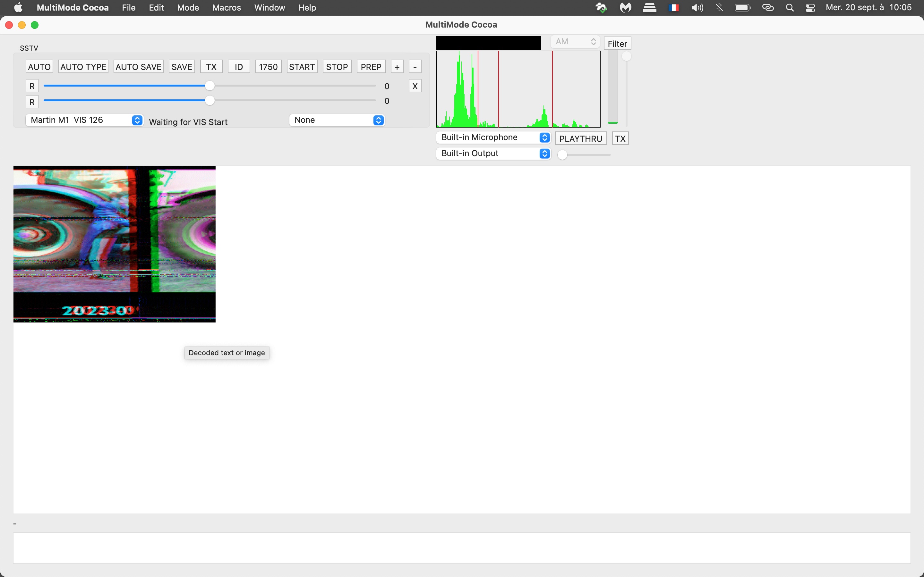Click the first R slider handle
The image size is (924, 577).
tap(210, 86)
